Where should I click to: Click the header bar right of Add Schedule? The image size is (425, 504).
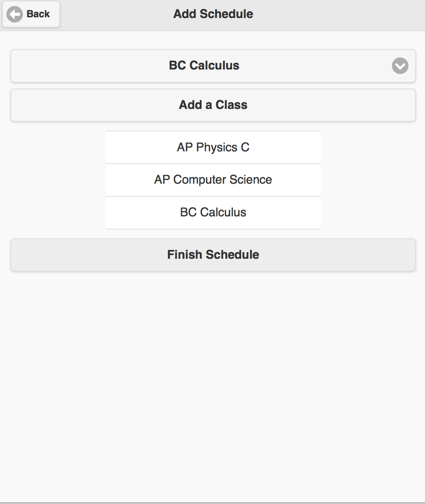338,15
